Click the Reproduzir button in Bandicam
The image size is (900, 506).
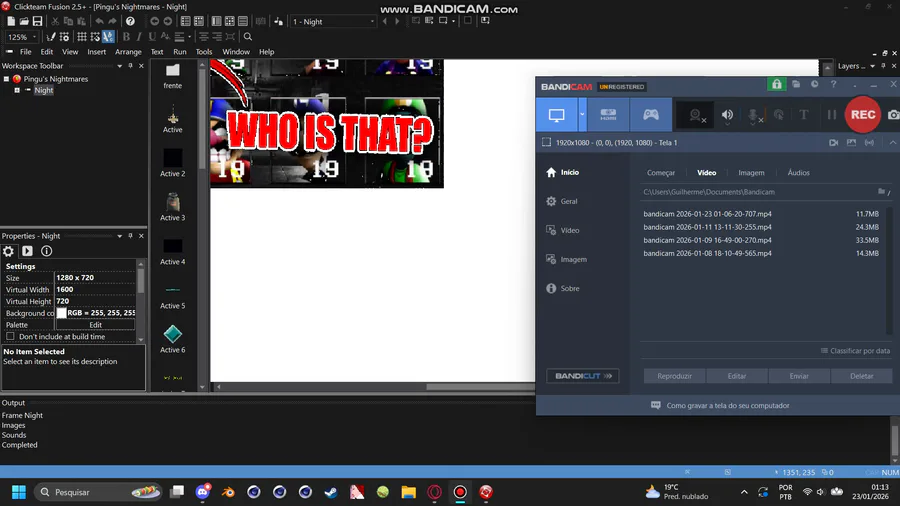[674, 376]
